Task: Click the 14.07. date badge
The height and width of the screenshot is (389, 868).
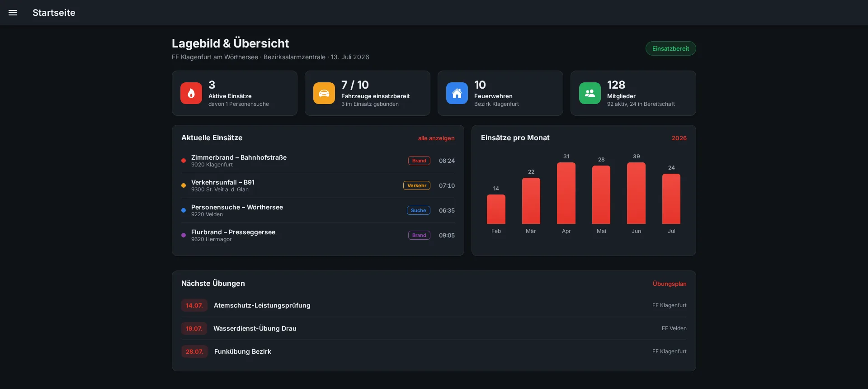Action: click(194, 305)
